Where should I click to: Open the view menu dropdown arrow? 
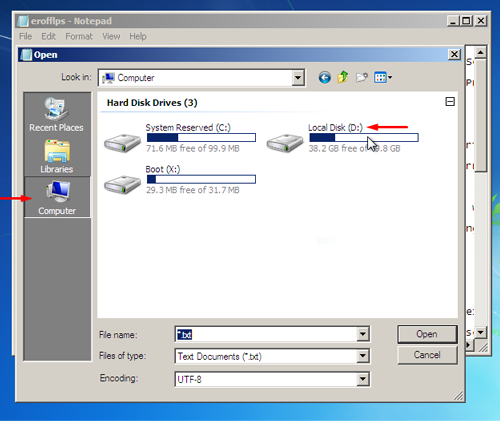click(x=390, y=78)
